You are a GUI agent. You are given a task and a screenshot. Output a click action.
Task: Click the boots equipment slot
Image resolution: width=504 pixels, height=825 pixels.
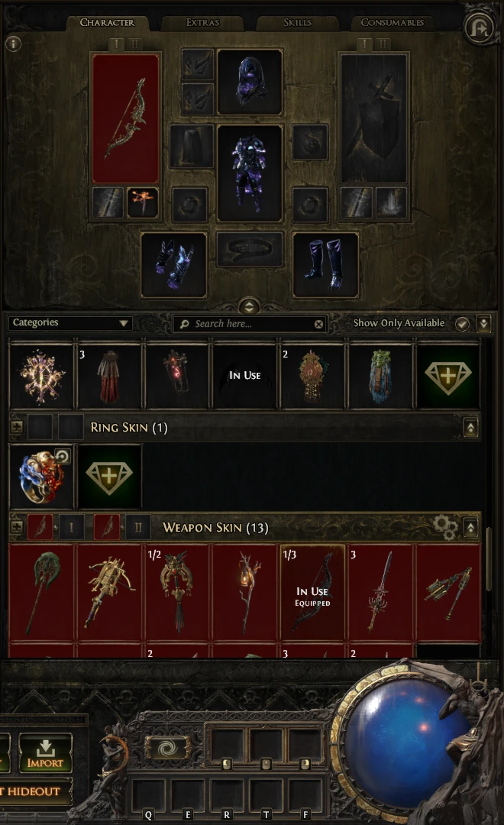[325, 265]
